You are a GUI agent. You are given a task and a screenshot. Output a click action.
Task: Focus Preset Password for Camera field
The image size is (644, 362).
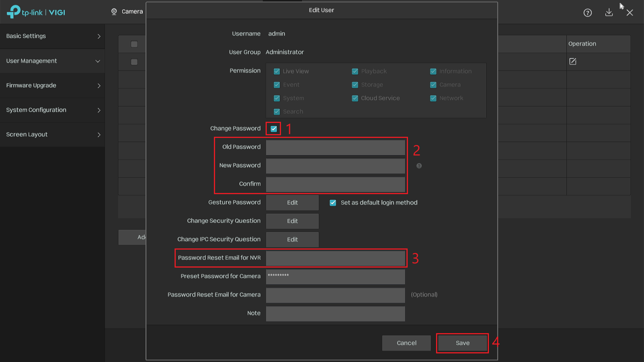(x=335, y=277)
